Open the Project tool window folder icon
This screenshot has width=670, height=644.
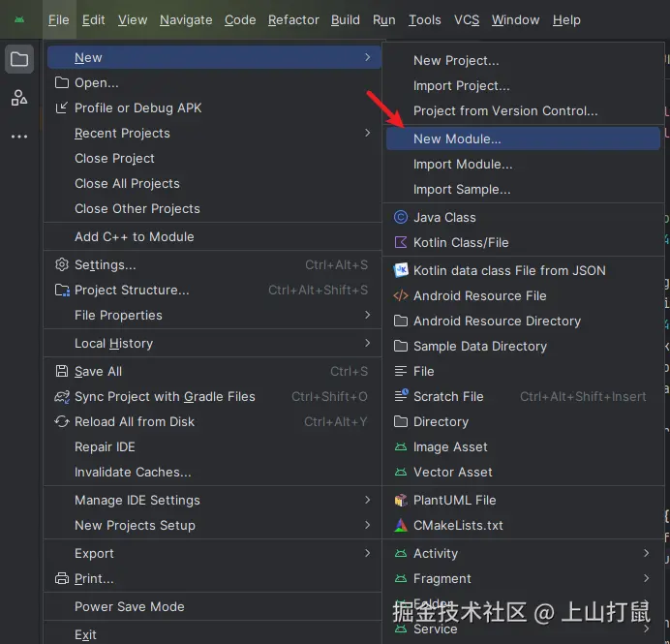(19, 59)
